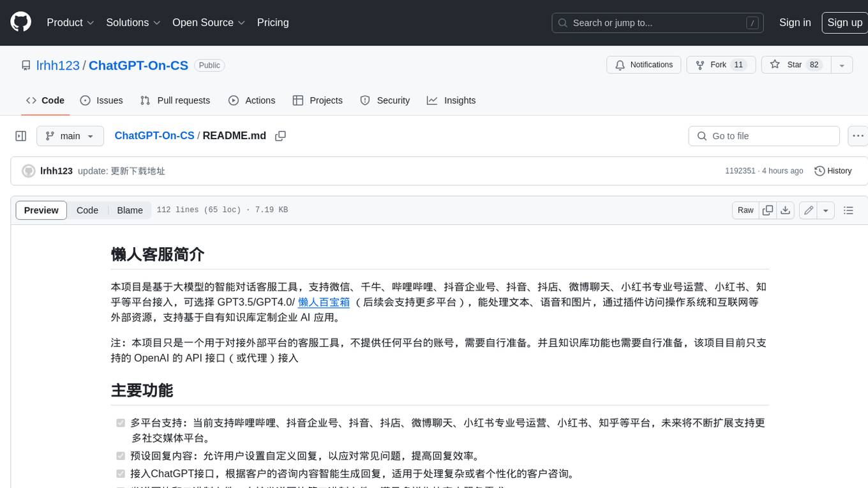Click the 接入ChatGPT接口 task checkbox

121,474
